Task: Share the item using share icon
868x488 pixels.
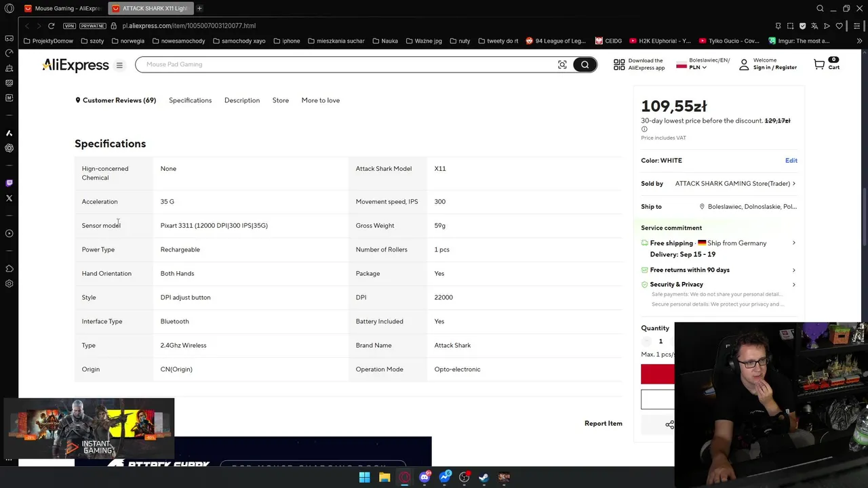Action: coord(669,424)
